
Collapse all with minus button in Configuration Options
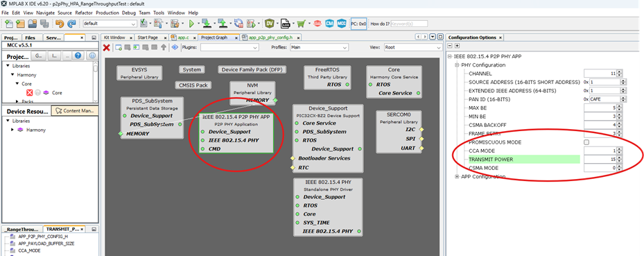coord(450,46)
